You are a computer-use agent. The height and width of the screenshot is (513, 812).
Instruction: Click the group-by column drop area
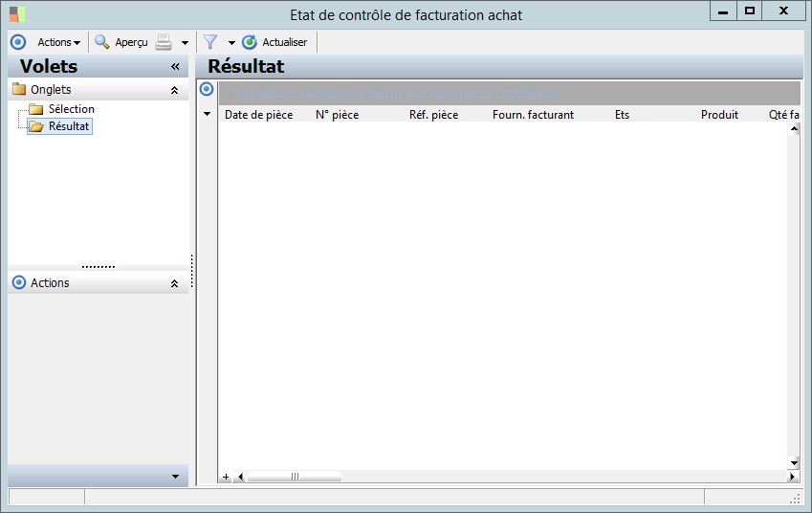click(509, 94)
